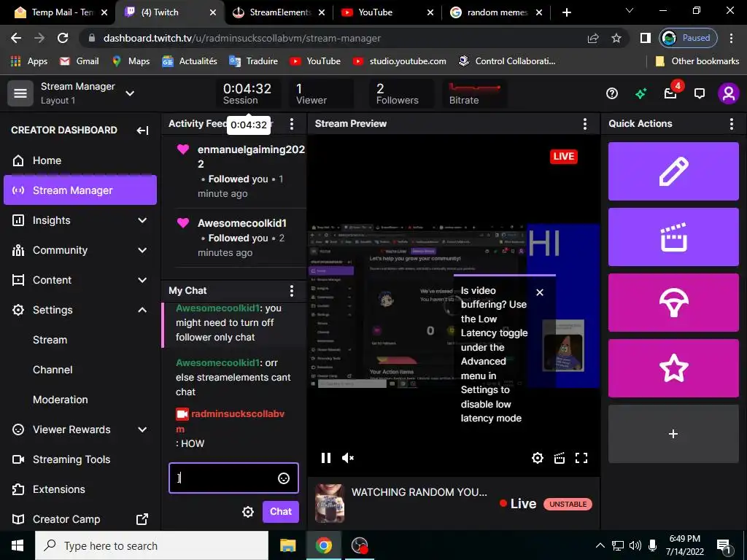Viewport: 747px width, 560px height.
Task: Add a new quick action tile
Action: click(673, 434)
